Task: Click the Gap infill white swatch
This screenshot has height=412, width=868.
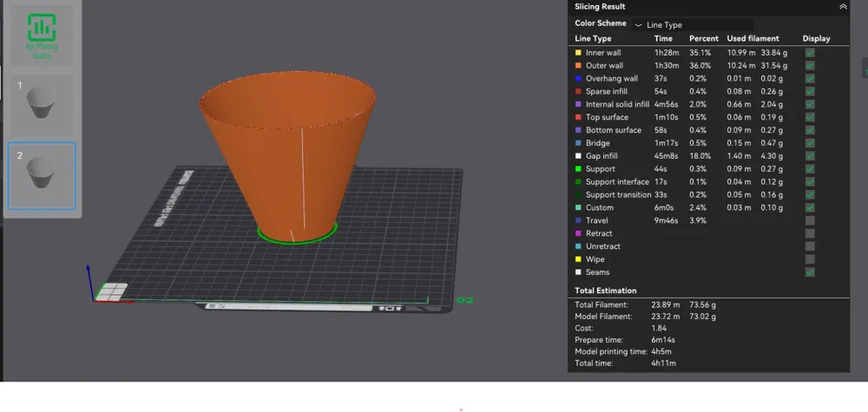Action: [578, 156]
